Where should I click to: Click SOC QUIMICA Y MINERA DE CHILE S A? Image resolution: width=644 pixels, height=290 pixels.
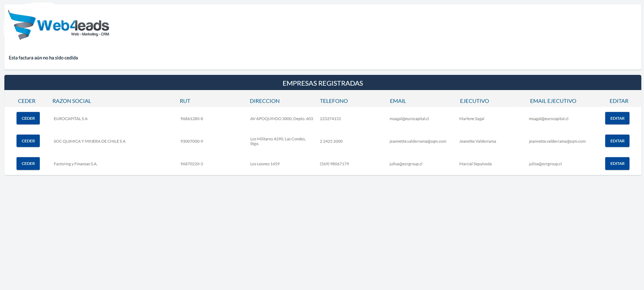point(89,141)
